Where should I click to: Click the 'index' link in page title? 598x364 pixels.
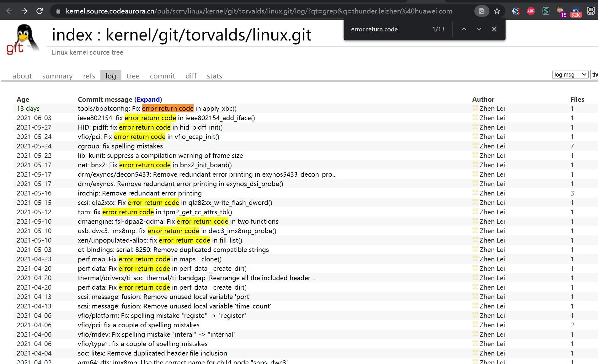point(72,35)
